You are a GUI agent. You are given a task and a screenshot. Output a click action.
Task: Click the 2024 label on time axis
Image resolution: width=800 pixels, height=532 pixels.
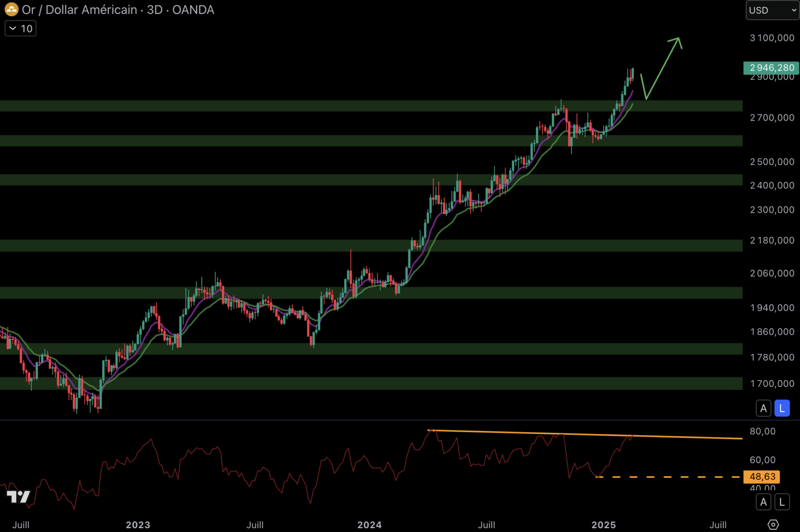coord(369,525)
